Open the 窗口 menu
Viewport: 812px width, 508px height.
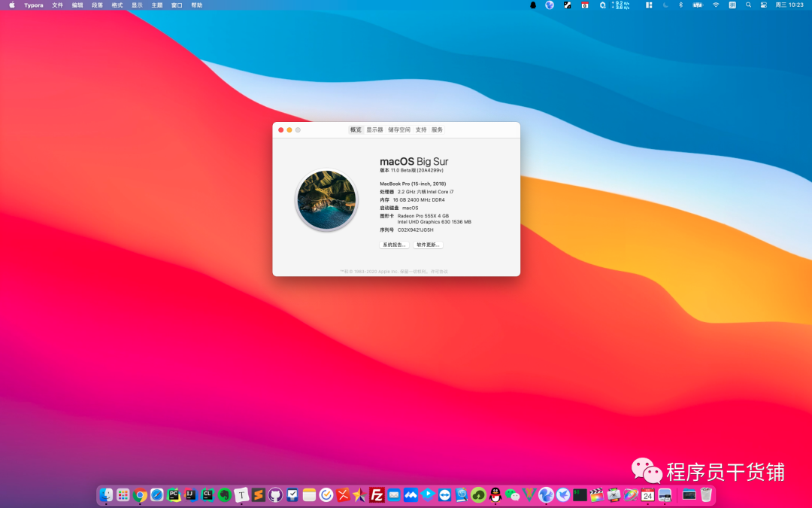tap(177, 5)
